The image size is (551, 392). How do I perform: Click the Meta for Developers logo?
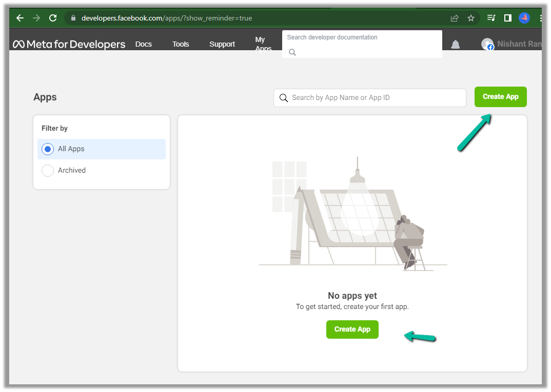click(69, 44)
